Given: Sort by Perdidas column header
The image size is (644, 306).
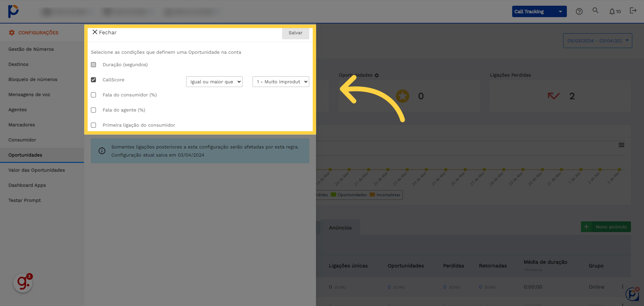Looking at the screenshot, I should (453, 266).
